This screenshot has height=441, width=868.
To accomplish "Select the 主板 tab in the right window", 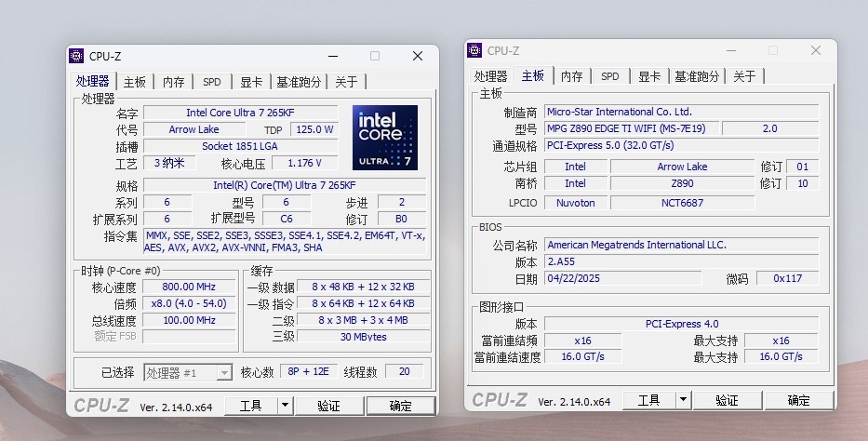I will (532, 75).
